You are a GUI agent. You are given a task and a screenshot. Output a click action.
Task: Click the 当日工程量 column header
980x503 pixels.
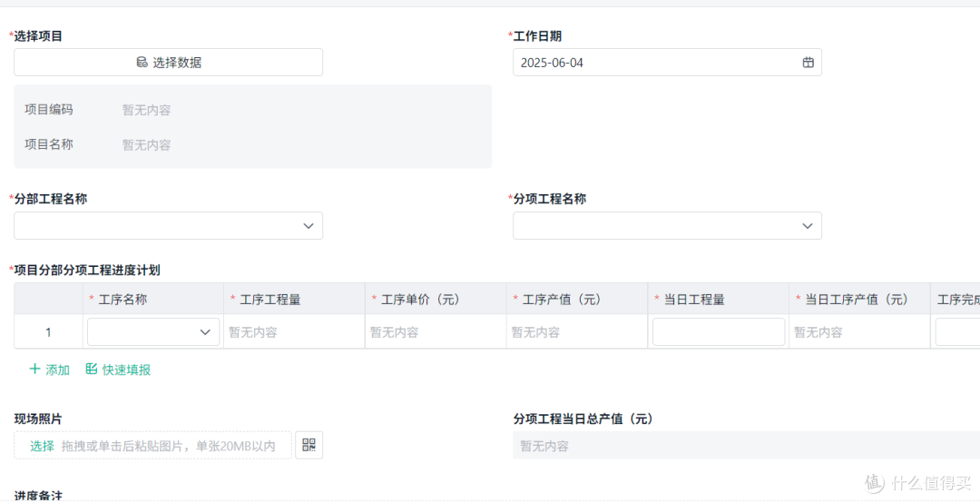point(718,299)
